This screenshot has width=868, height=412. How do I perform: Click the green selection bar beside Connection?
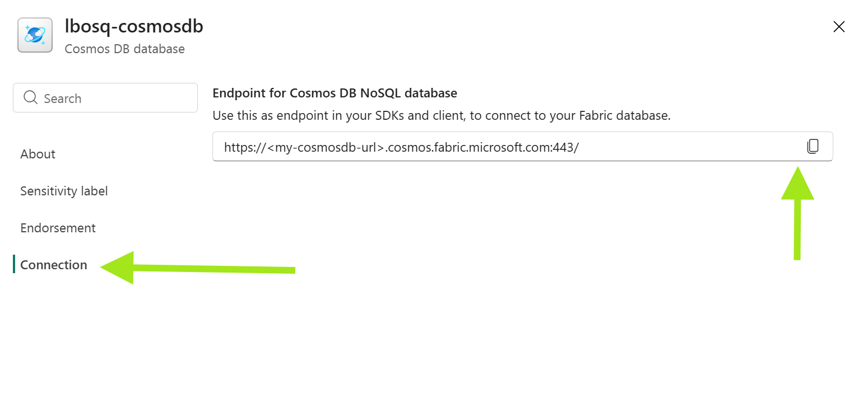(x=14, y=264)
